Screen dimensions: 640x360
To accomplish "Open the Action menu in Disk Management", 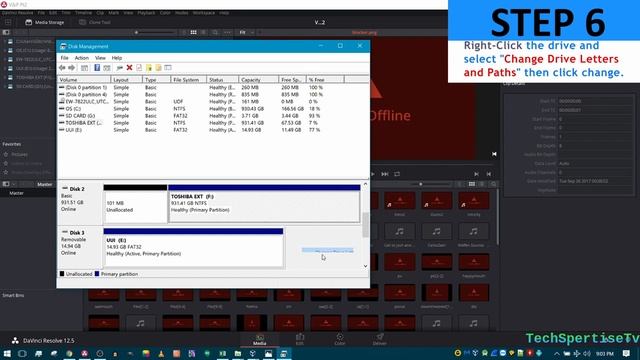I will pos(82,58).
